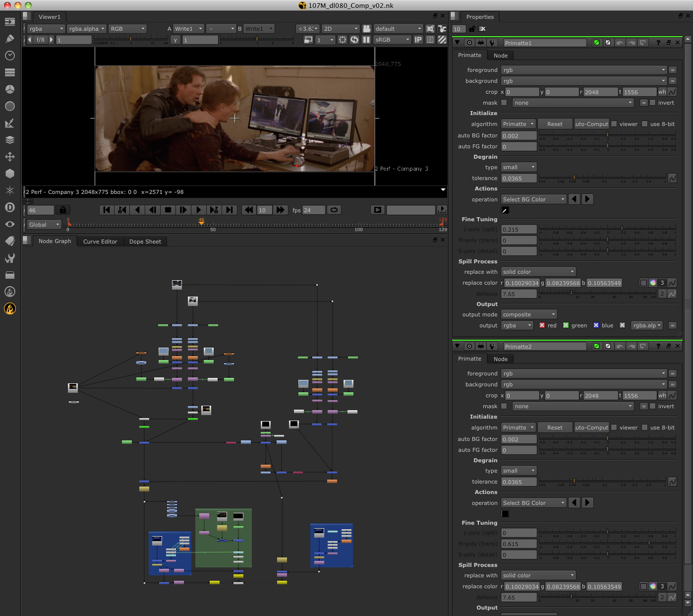Viewport: 693px width, 616px height.
Task: Open the Channel nodes toolbar menu
Action: (x=10, y=72)
